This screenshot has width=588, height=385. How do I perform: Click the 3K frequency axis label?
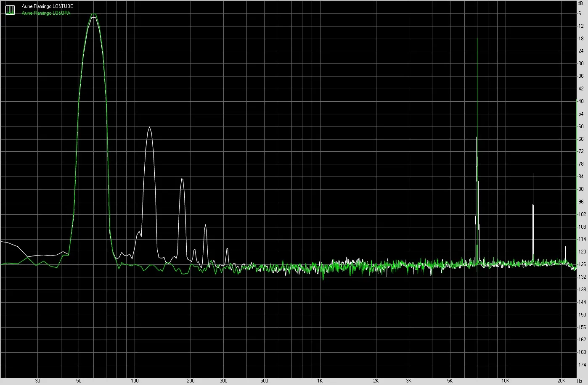(x=408, y=381)
